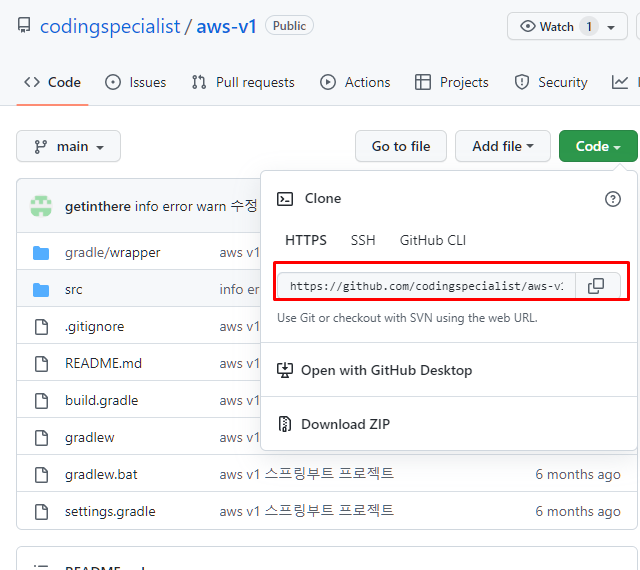The width and height of the screenshot is (640, 570).
Task: Open gradlew.bat commit message link
Action: tap(307, 474)
